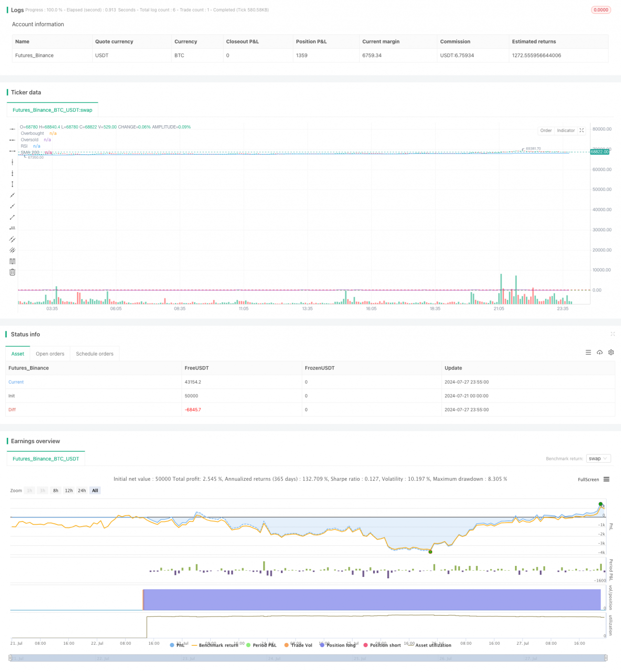This screenshot has width=621, height=672.
Task: Open the Indicator menu on the ticker chart
Action: point(566,130)
